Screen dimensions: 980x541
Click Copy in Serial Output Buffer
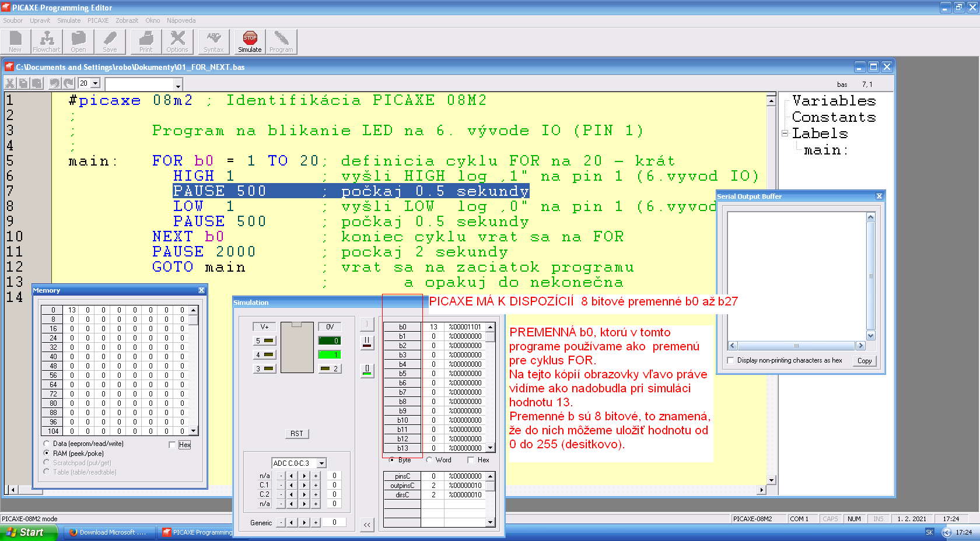(x=864, y=361)
